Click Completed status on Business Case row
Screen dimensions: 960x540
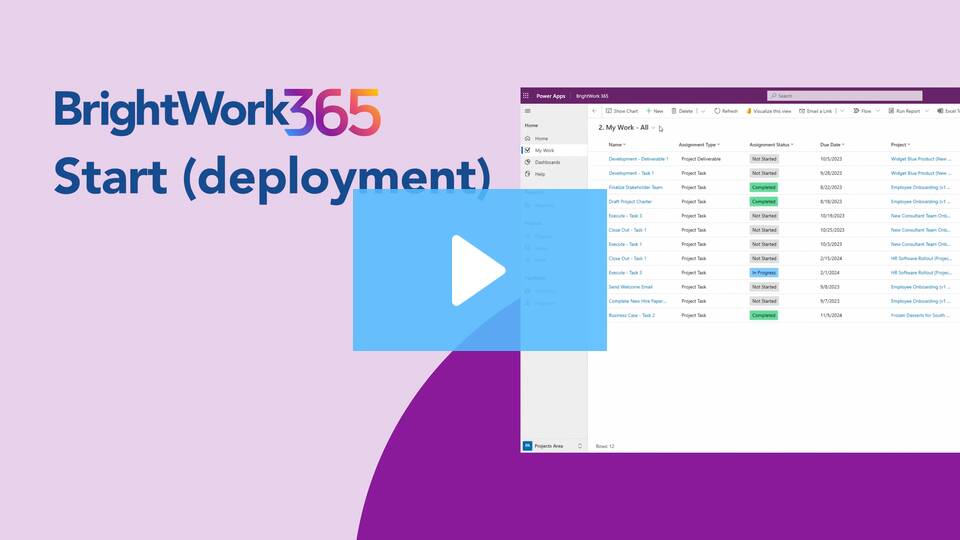pyautogui.click(x=763, y=315)
